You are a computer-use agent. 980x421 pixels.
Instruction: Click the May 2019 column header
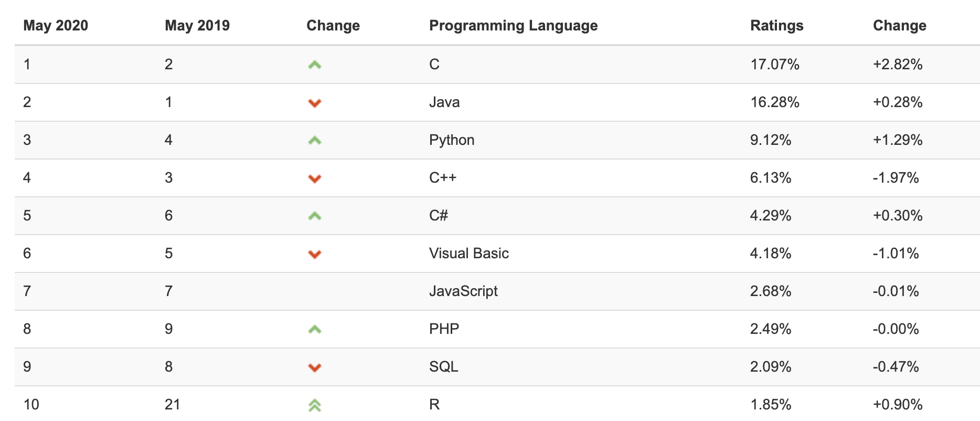click(x=197, y=25)
